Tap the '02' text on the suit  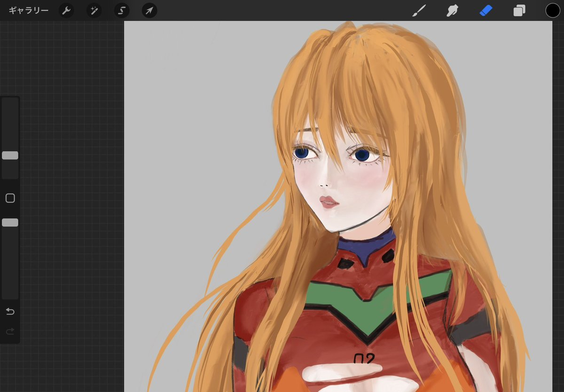coord(364,359)
